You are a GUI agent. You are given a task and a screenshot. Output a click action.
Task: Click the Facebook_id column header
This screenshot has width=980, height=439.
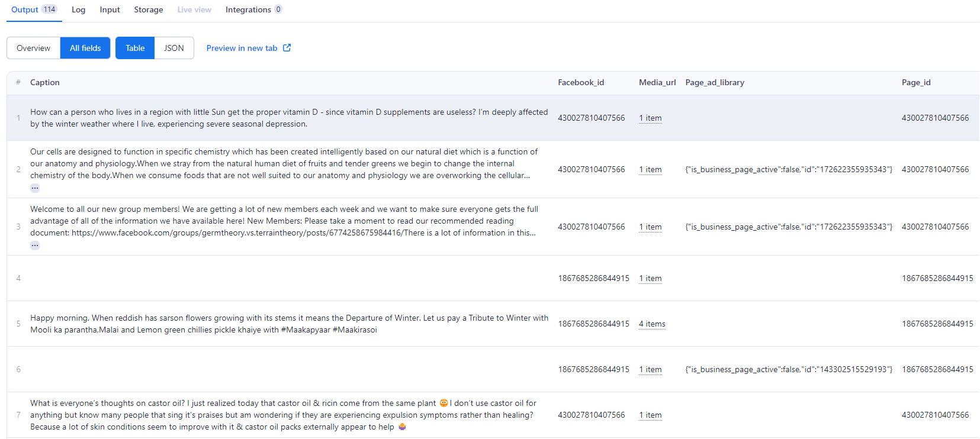[x=580, y=82]
